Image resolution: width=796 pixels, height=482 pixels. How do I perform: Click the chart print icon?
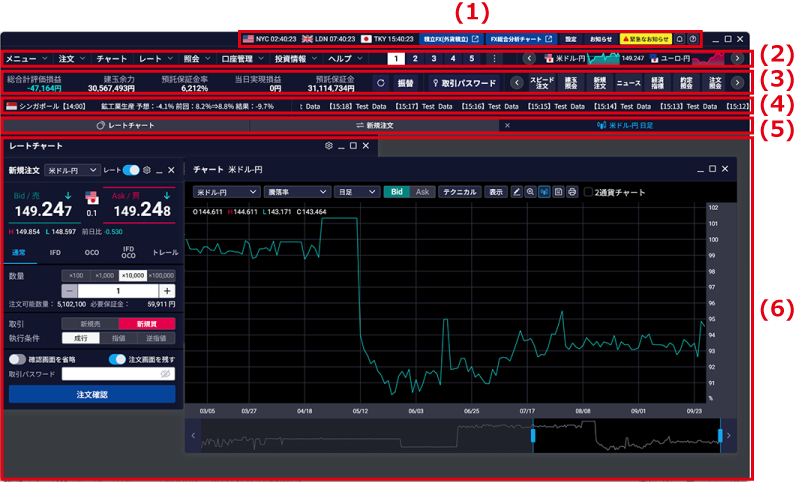click(572, 192)
